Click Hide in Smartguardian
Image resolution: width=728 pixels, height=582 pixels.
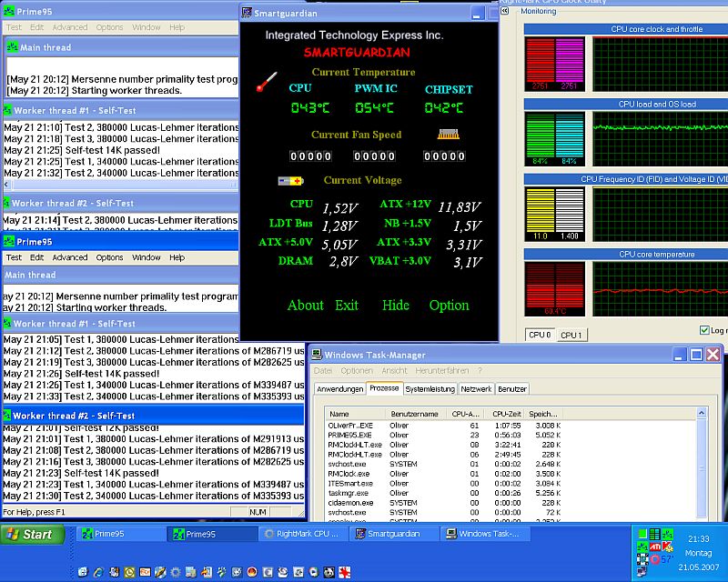coord(396,305)
